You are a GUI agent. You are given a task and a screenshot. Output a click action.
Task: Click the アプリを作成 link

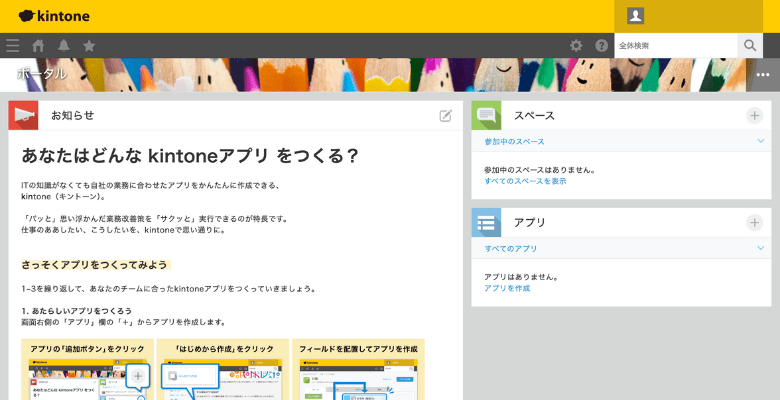[507, 288]
